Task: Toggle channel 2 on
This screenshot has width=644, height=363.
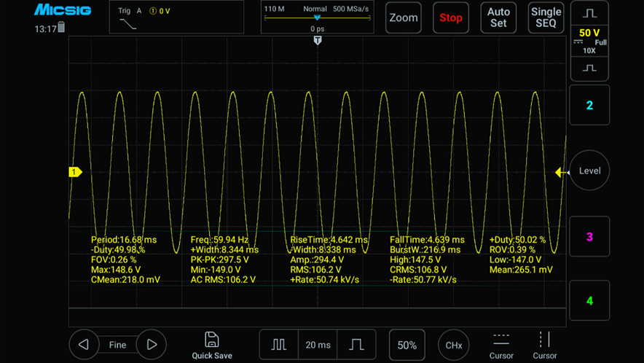Action: pos(589,105)
